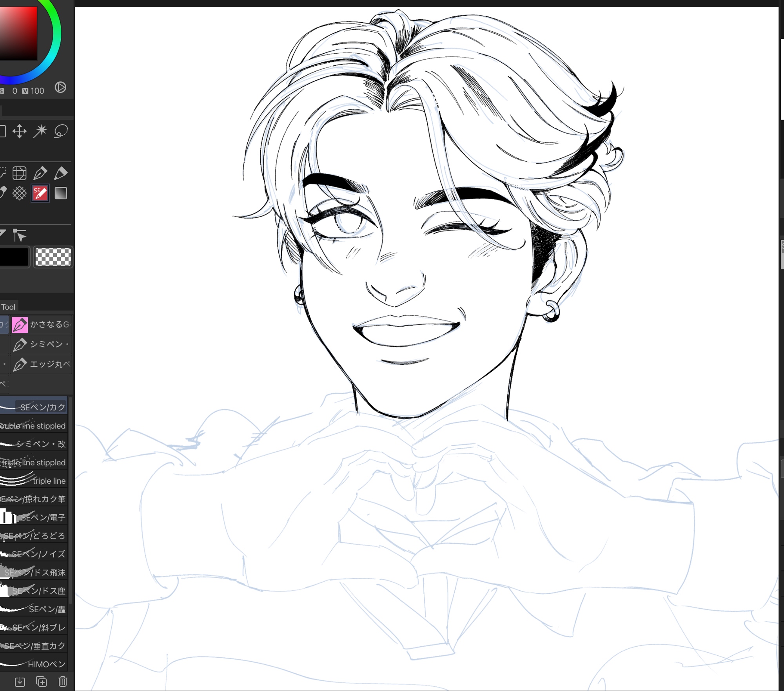Select the Move layer tool
Viewport: 784px width, 691px height.
(x=19, y=131)
